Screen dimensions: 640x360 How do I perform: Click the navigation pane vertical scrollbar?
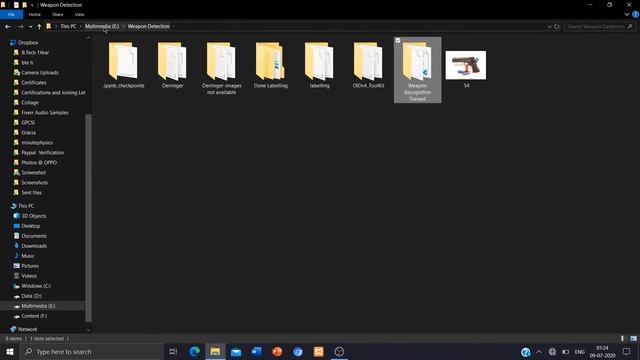(88, 218)
